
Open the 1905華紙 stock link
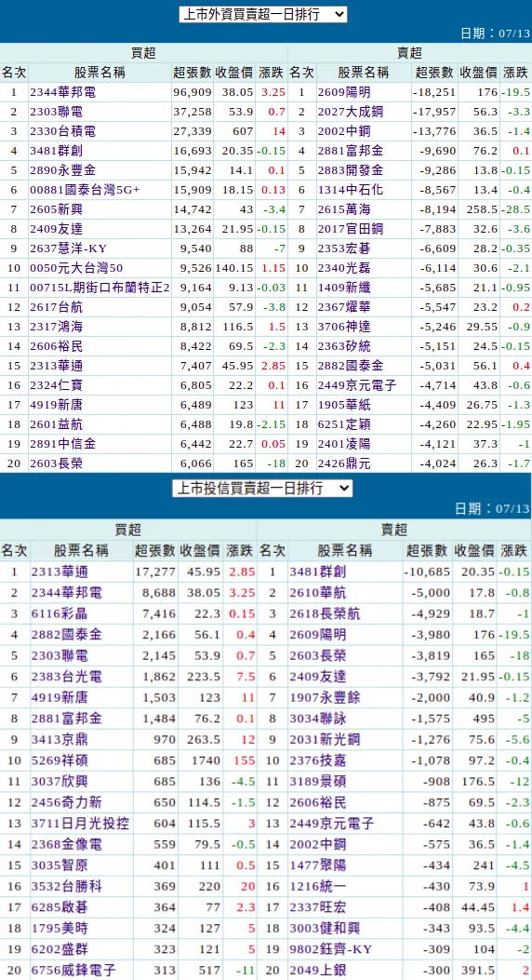[x=345, y=405]
